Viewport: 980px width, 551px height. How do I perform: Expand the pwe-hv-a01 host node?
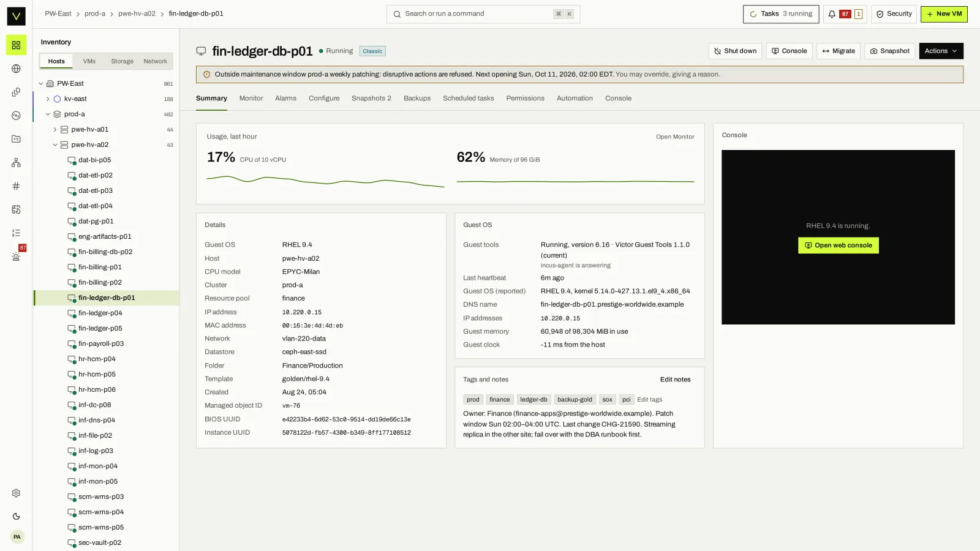coord(55,130)
